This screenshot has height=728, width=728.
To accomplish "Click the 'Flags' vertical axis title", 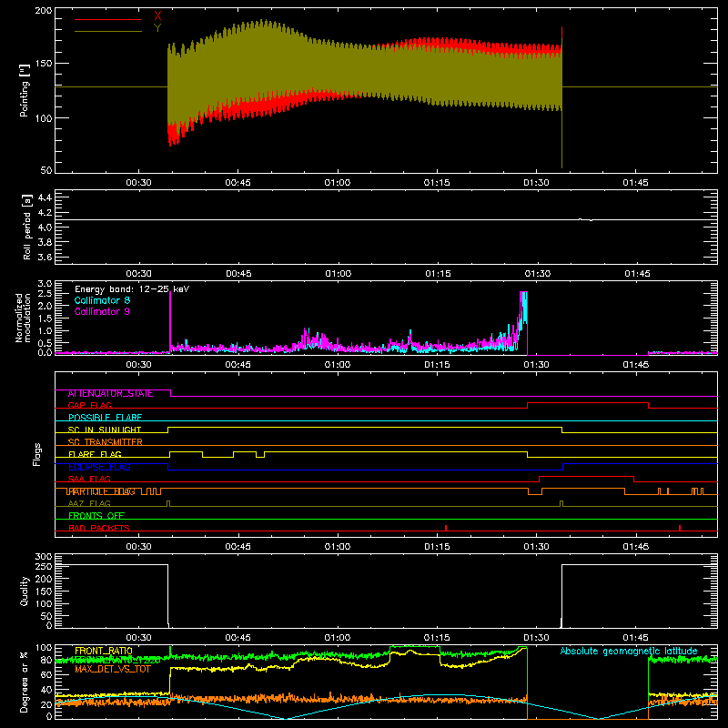I will [36, 454].
